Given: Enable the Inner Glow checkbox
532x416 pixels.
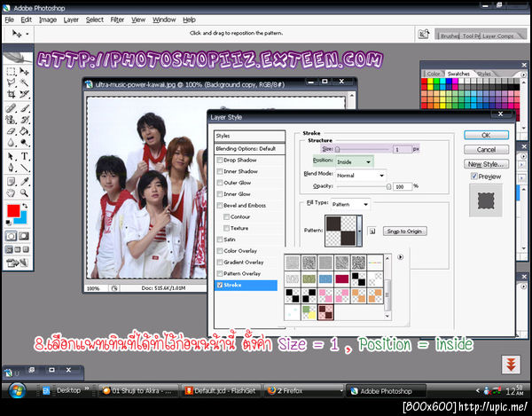Looking at the screenshot, I should click(x=220, y=194).
